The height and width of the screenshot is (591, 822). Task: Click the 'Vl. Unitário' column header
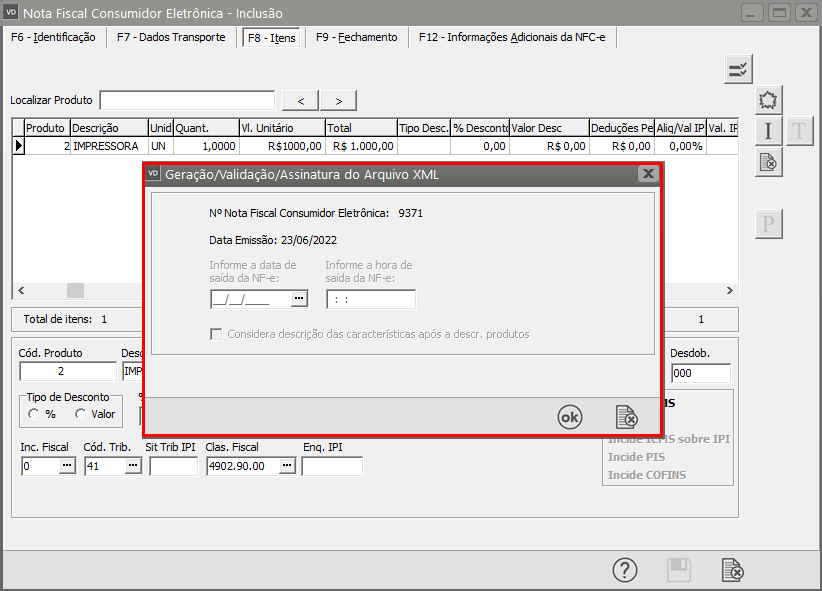[x=282, y=128]
